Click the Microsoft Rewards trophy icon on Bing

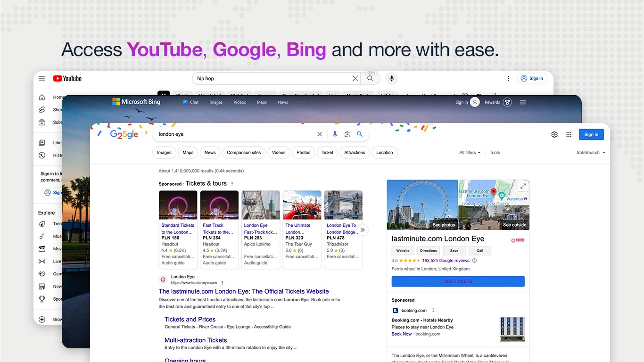click(507, 102)
